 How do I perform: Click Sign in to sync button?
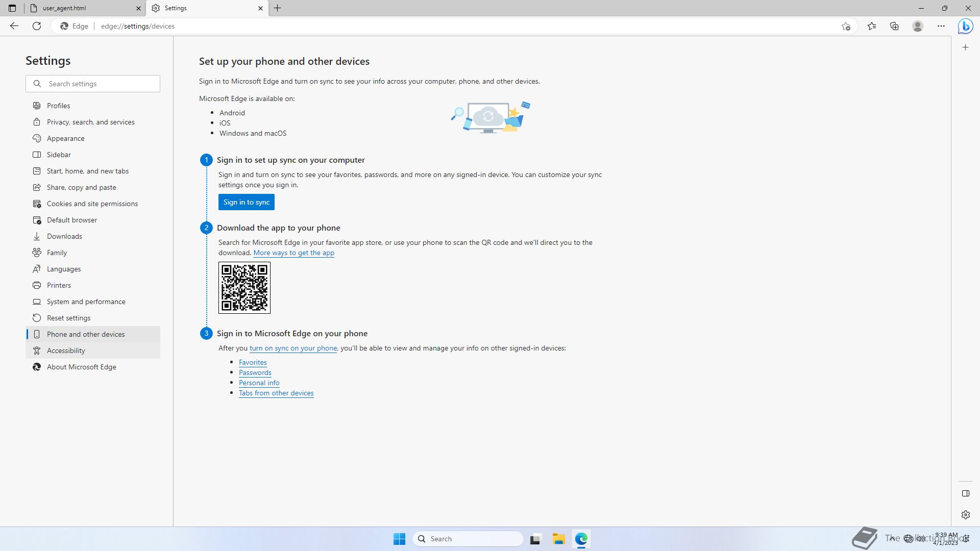pos(247,202)
